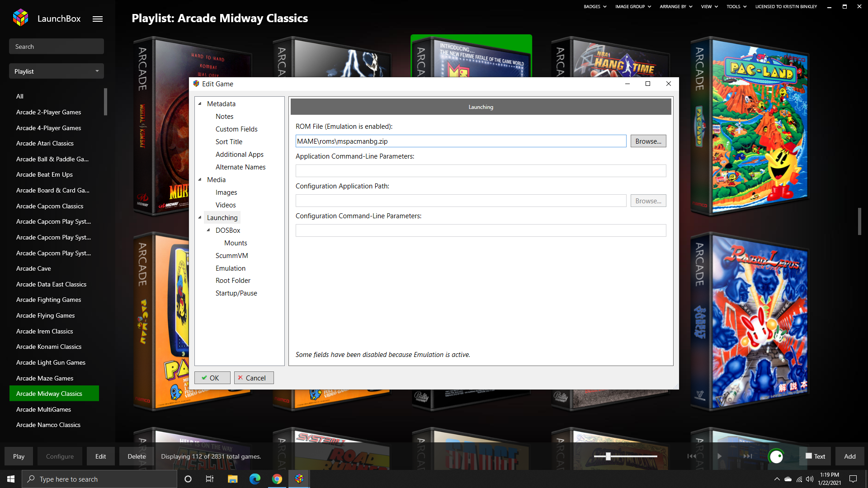868x488 pixels.
Task: Click the Edit button in bottom bar
Action: 100,456
